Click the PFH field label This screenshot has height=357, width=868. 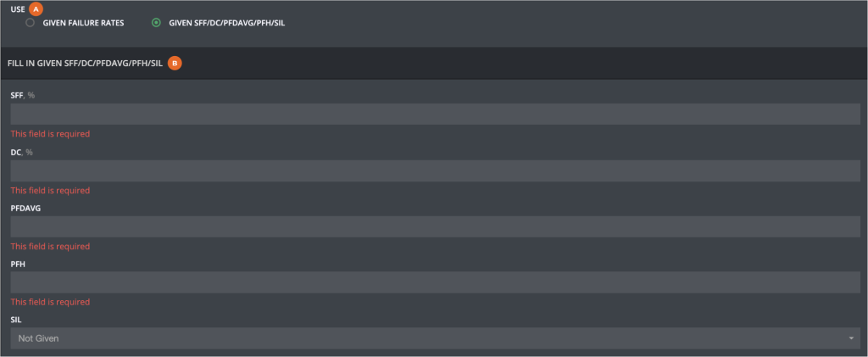point(18,265)
